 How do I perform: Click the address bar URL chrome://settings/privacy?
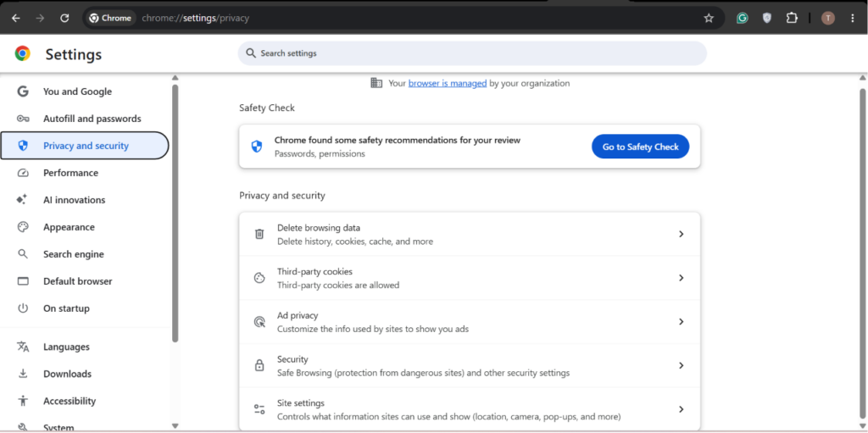[x=196, y=19]
